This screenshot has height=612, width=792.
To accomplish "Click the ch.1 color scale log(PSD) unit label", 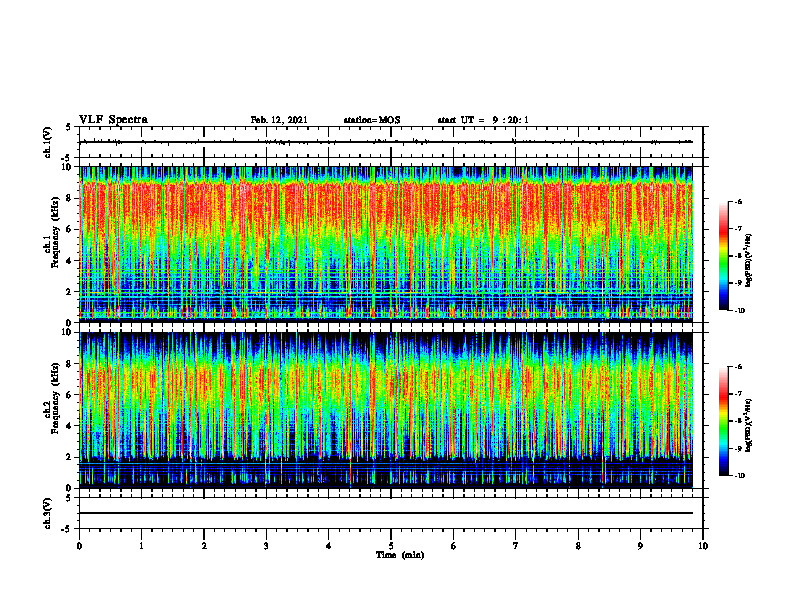I will tap(750, 260).
